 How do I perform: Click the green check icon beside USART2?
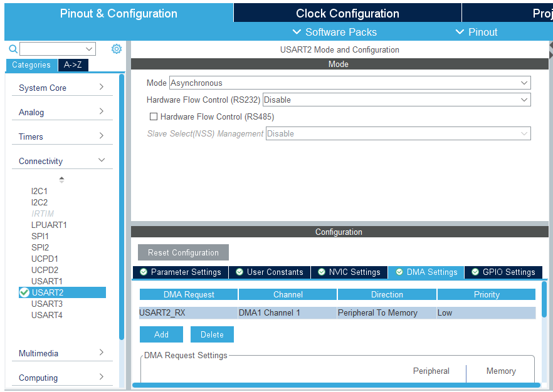pyautogui.click(x=24, y=292)
